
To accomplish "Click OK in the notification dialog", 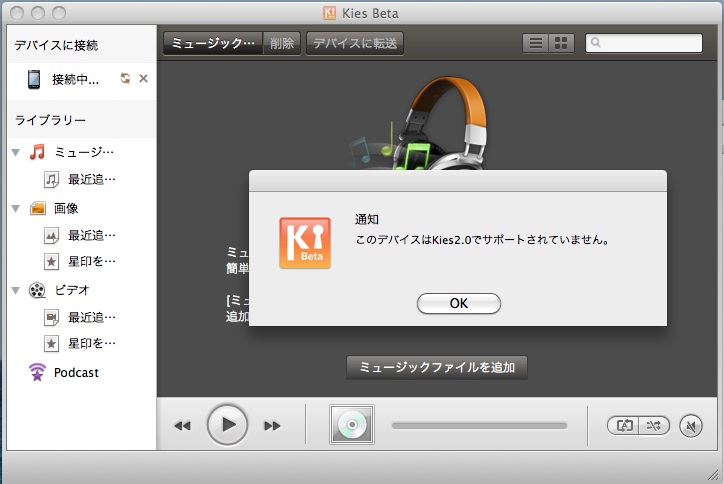I will click(459, 303).
